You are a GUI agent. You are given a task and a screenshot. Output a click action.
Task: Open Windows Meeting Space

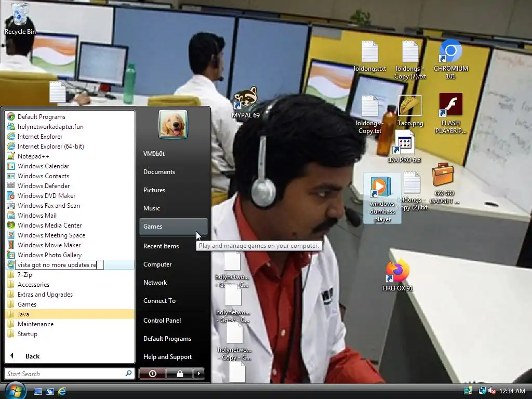(x=70, y=235)
